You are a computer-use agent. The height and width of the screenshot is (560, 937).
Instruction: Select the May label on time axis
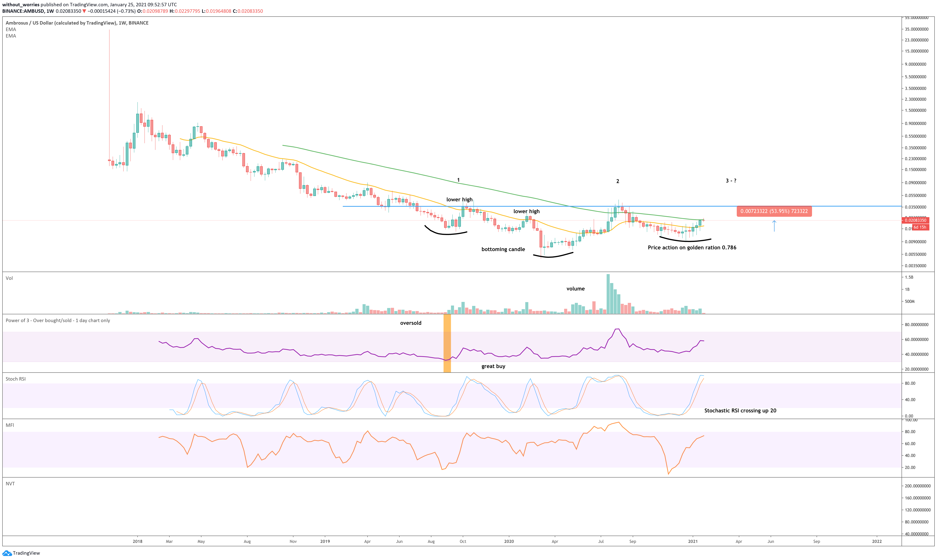(x=201, y=541)
